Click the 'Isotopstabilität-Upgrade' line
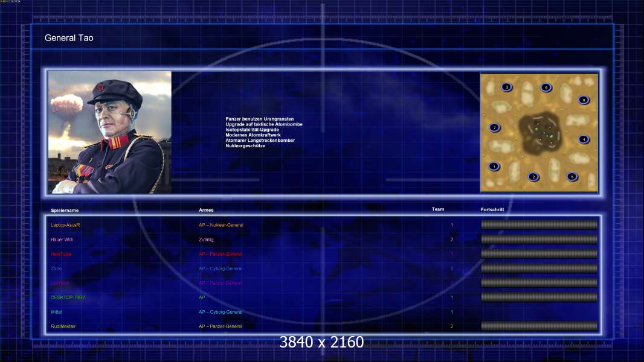 (252, 130)
